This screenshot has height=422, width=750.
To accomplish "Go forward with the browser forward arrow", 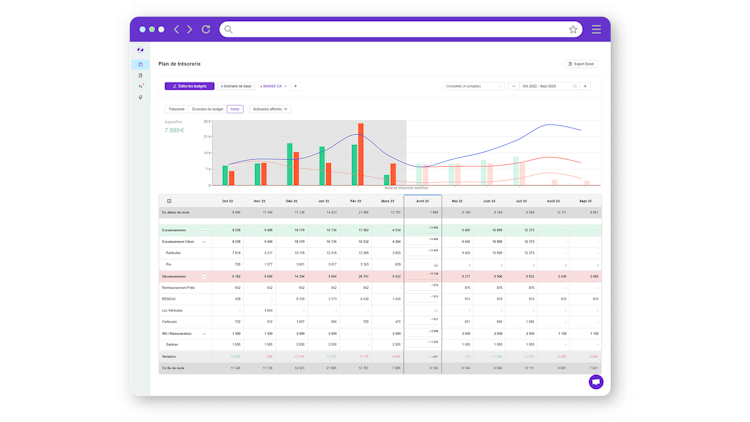I will point(190,29).
